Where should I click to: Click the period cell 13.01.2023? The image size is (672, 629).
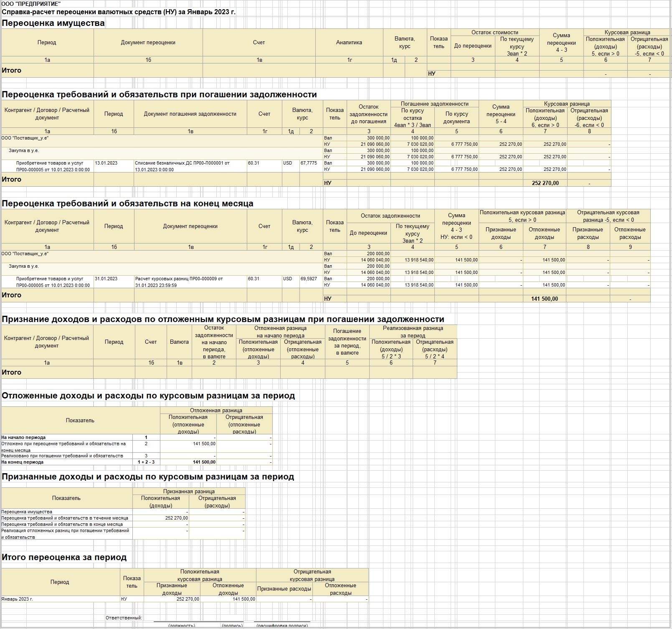pos(106,163)
